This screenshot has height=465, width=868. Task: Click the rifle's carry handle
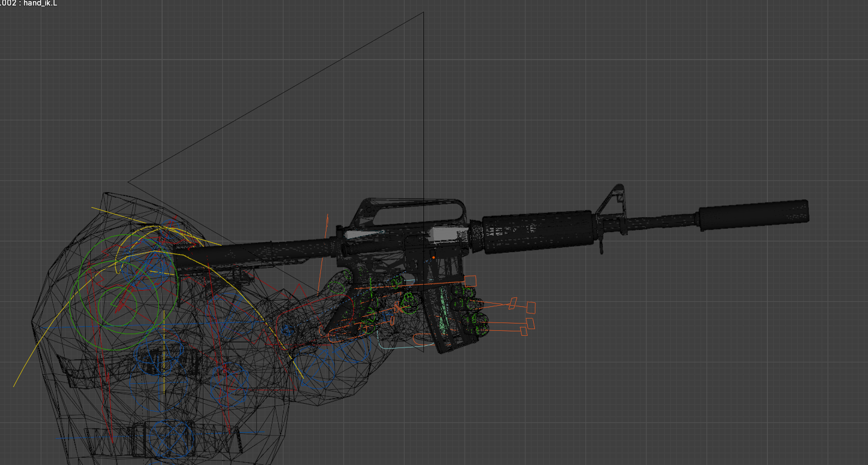[410, 211]
